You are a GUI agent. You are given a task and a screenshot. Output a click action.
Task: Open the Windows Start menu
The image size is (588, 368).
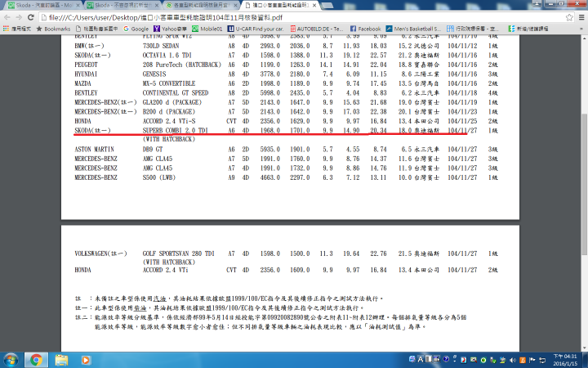point(11,360)
